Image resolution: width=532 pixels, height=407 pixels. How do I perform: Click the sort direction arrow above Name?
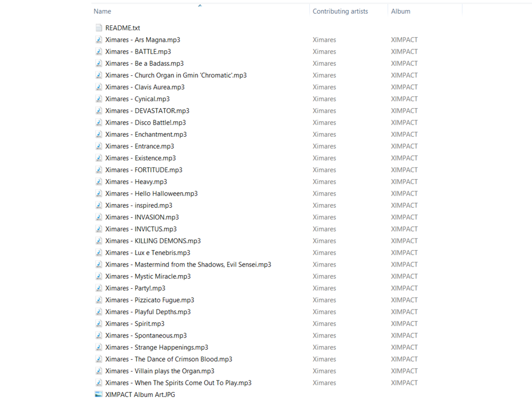tap(200, 5)
